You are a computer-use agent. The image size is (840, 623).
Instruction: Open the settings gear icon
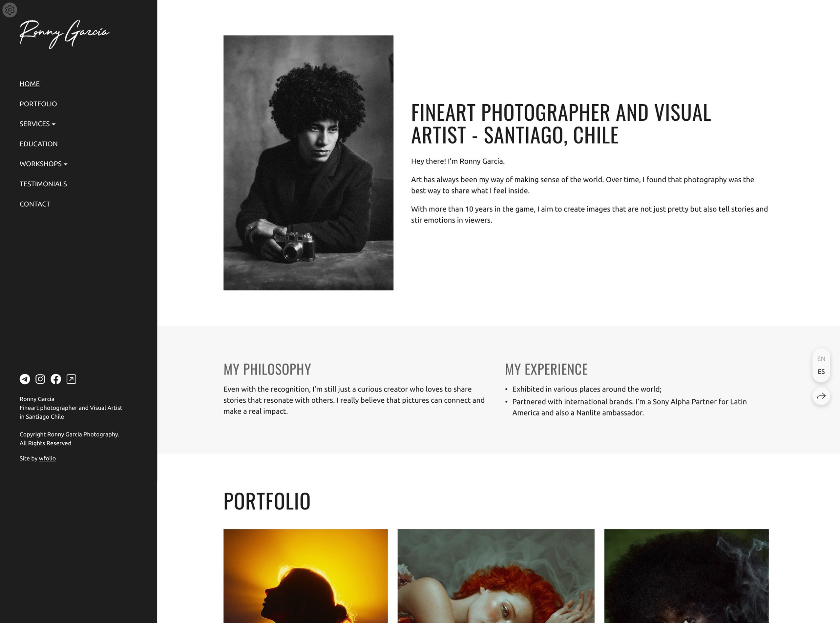click(x=10, y=10)
